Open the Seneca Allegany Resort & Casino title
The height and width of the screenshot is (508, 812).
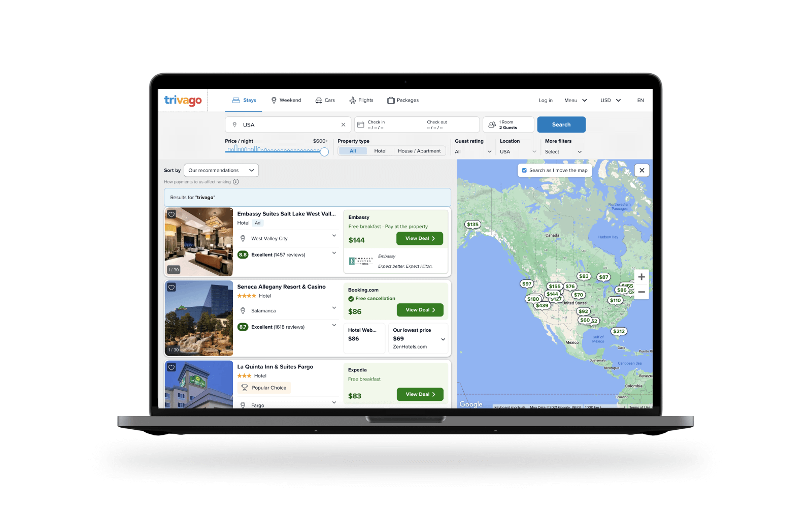click(281, 287)
